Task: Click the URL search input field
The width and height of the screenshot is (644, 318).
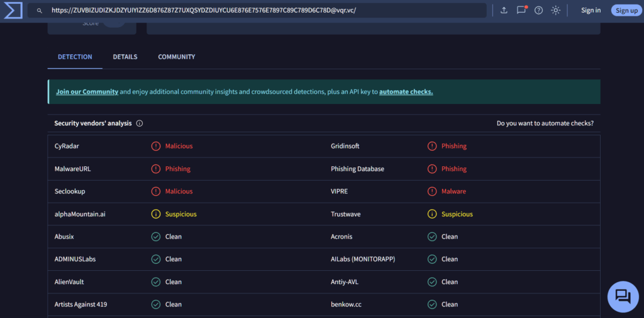Action: point(264,11)
